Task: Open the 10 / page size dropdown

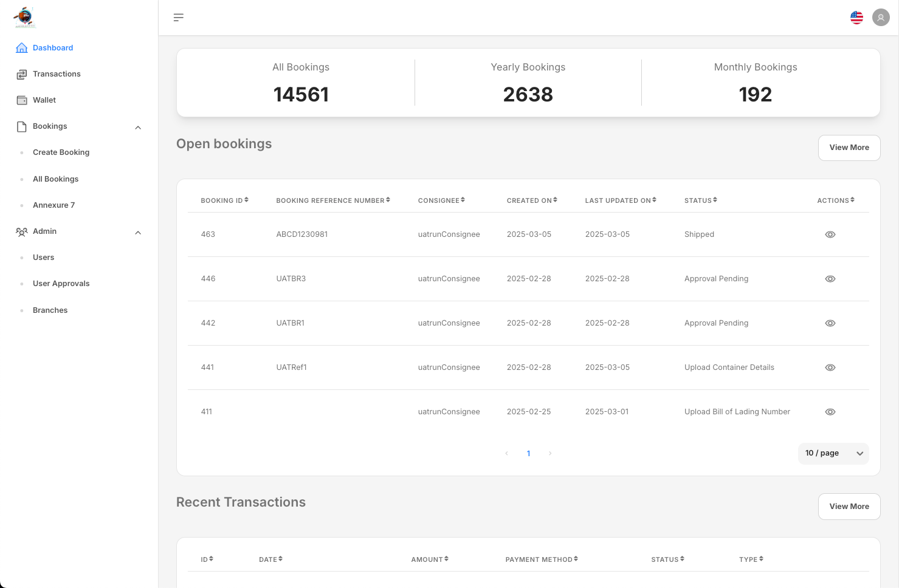Action: click(833, 453)
